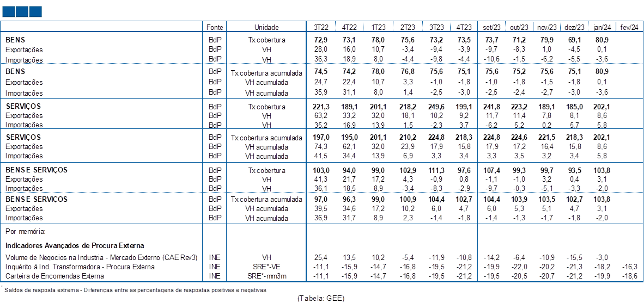
Task: Click the third blue square at top left
Action: pyautogui.click(x=35, y=12)
